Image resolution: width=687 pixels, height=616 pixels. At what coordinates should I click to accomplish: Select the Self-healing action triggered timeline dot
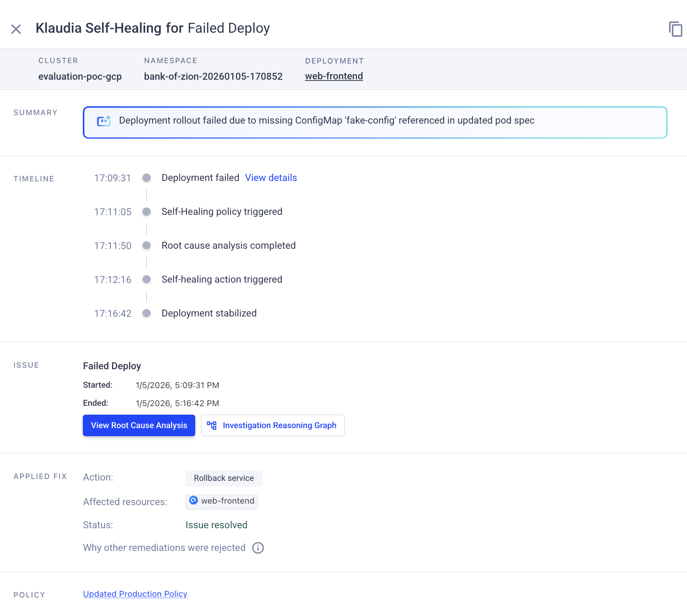[x=146, y=280]
